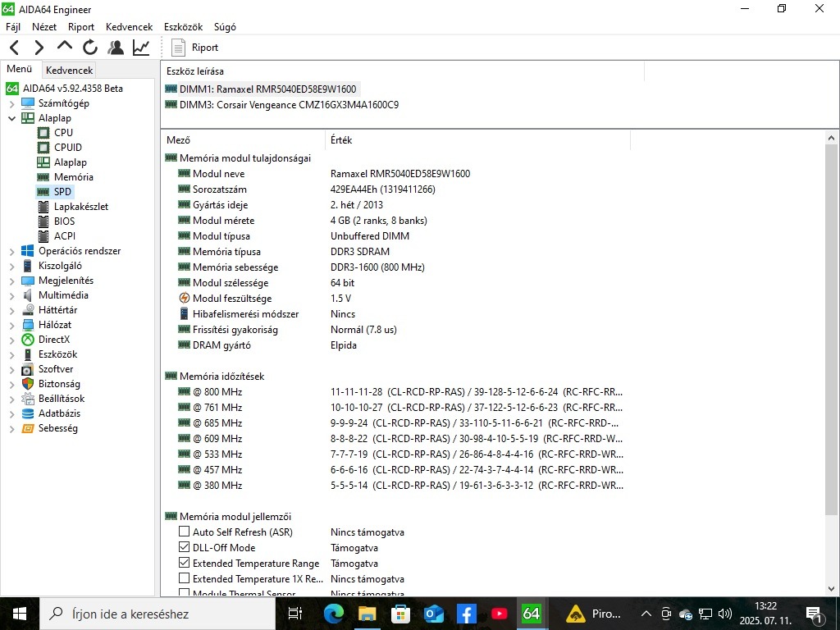The height and width of the screenshot is (630, 840).
Task: Select Memória in the tree
Action: (x=73, y=177)
